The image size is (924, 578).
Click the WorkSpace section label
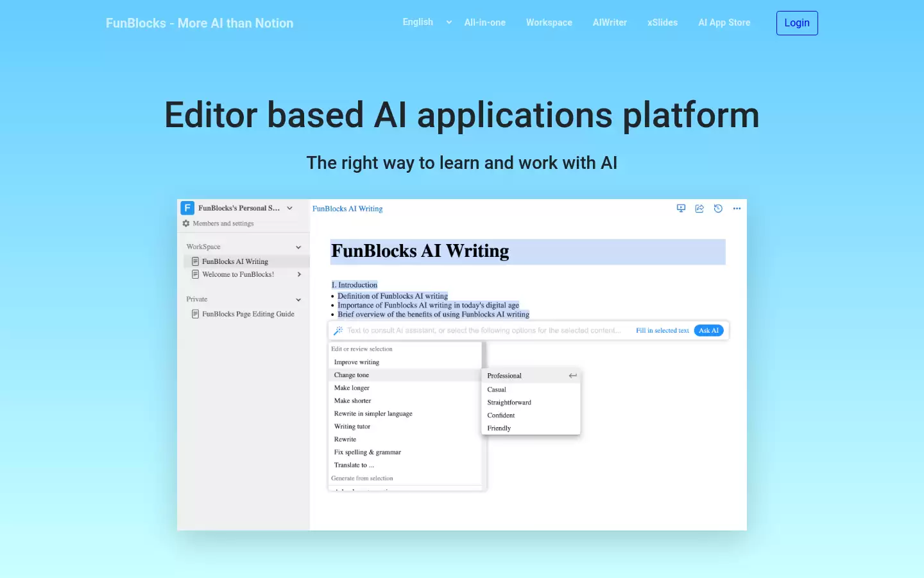click(x=203, y=247)
